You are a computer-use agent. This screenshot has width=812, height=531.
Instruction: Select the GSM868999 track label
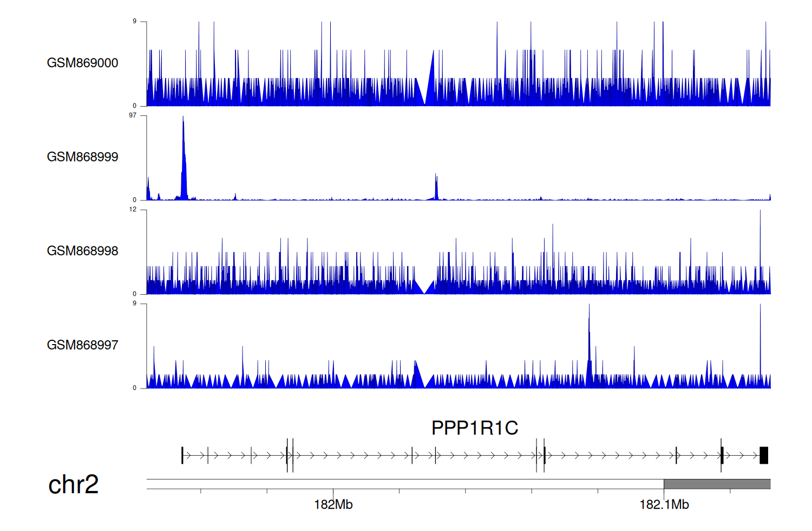tap(82, 157)
